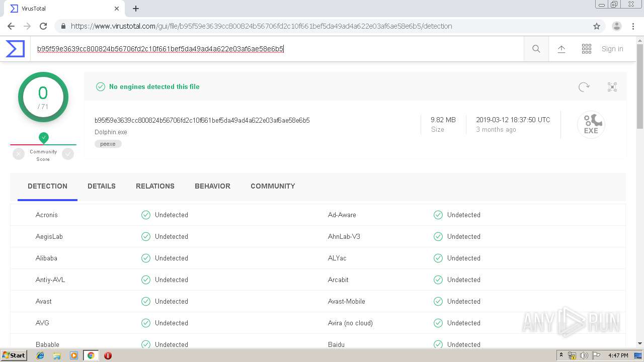The height and width of the screenshot is (362, 644).
Task: Click the VirusTotal logo icon
Action: pos(15,49)
